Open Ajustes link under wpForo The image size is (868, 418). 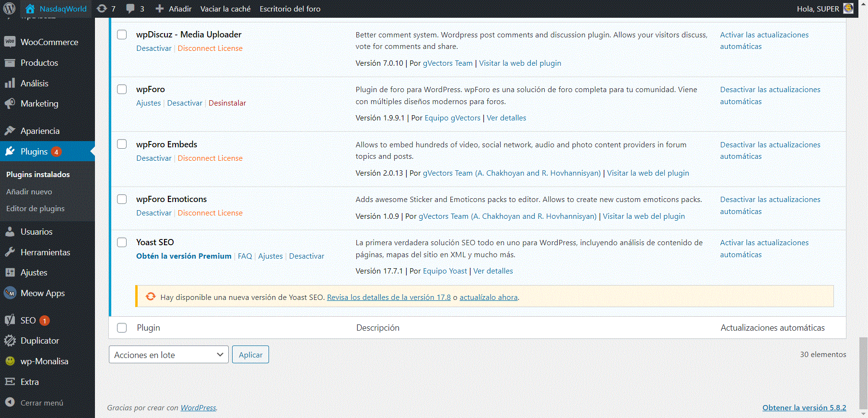(x=149, y=103)
